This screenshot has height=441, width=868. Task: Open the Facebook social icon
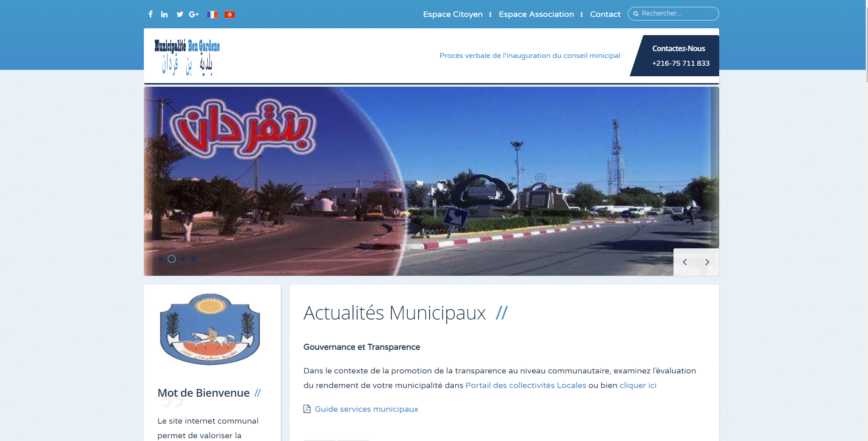[151, 14]
